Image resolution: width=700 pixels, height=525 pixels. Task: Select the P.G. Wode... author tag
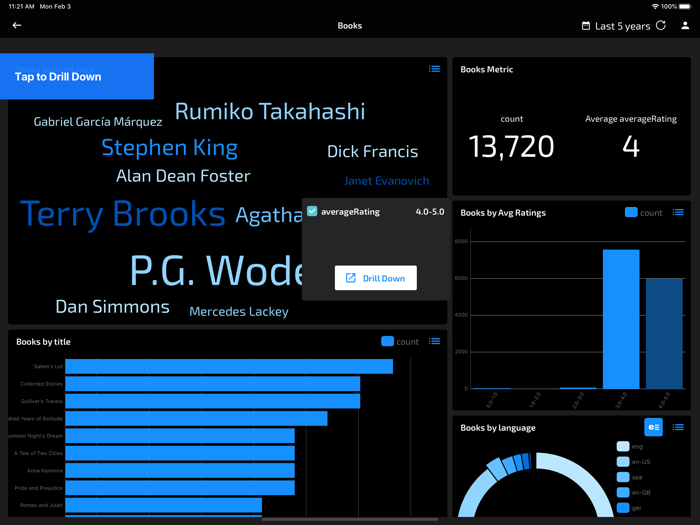point(216,271)
